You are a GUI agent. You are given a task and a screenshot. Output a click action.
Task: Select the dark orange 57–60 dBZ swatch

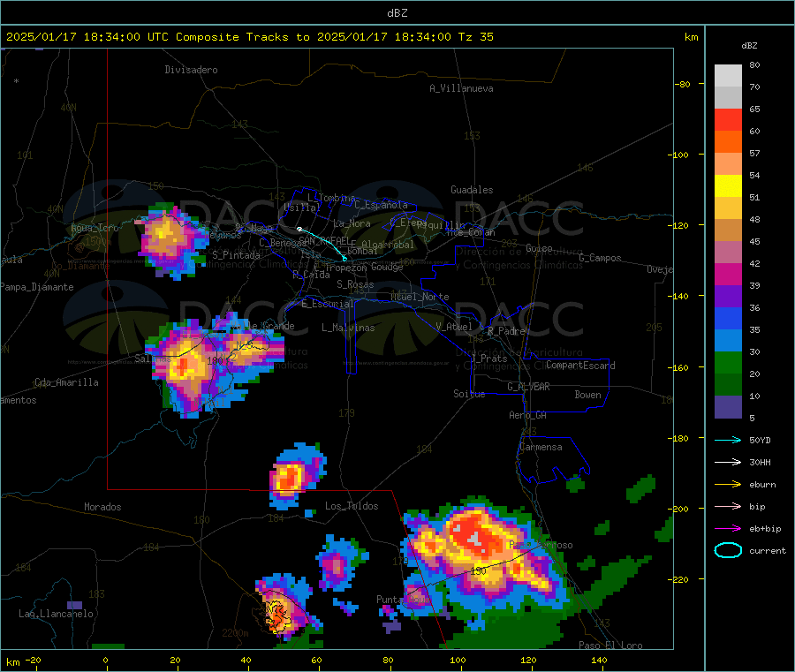click(728, 142)
